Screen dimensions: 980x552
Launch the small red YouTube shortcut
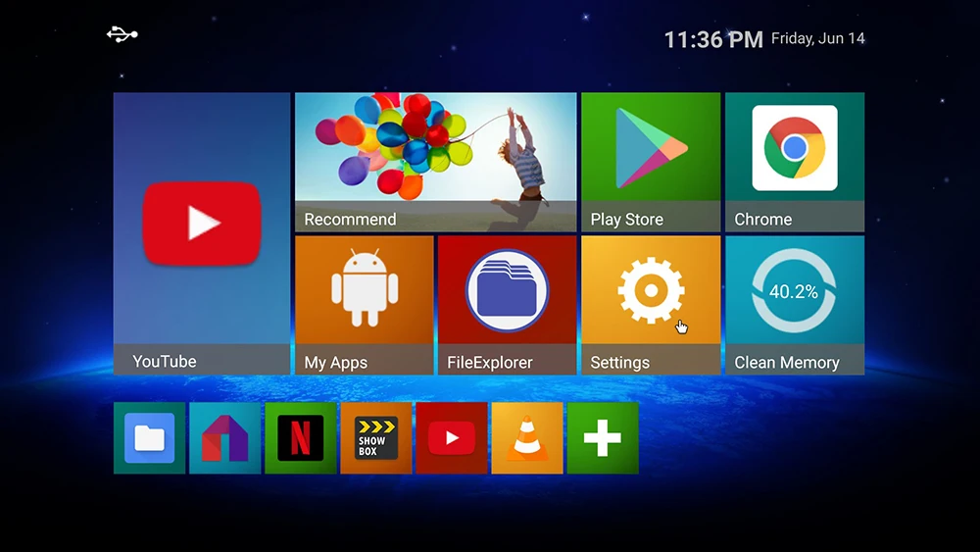451,438
